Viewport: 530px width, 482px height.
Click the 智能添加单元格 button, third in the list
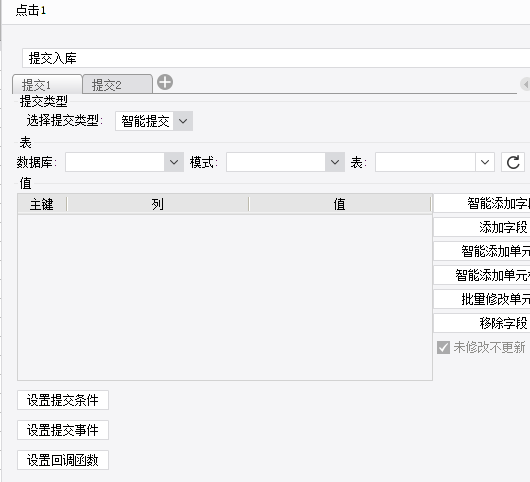[482, 251]
